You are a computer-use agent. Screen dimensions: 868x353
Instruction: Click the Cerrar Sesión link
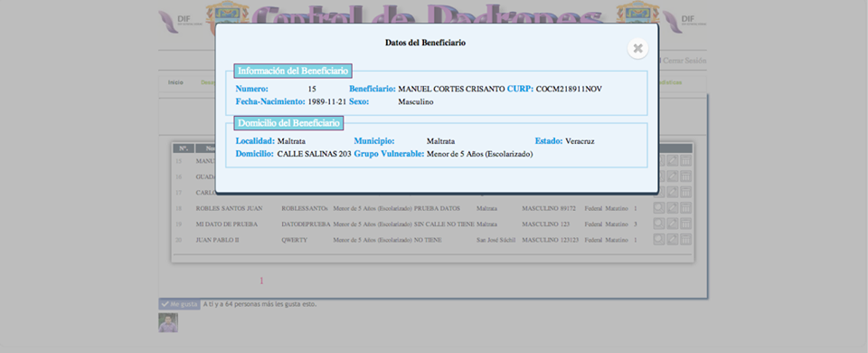(684, 61)
